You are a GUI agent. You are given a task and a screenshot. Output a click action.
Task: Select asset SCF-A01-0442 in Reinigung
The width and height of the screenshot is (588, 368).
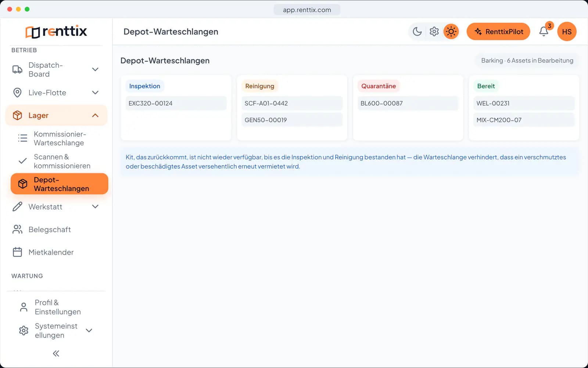pos(292,103)
